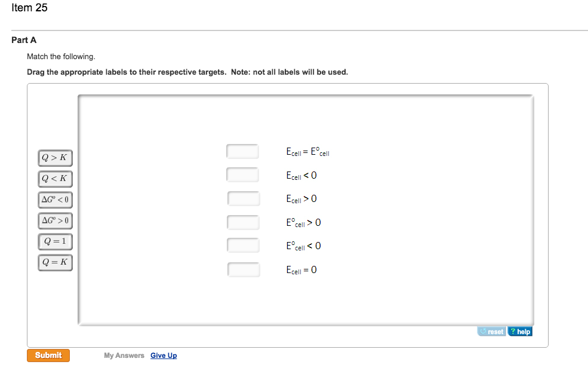Select the Q < K label
Viewport: 588px width, 383px height.
[x=55, y=179]
